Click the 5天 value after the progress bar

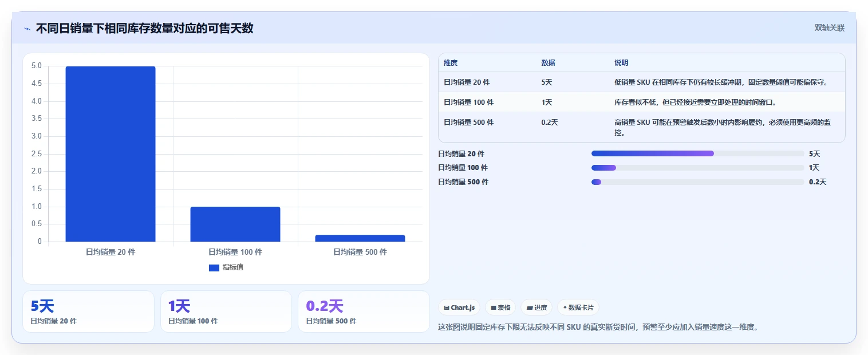point(815,154)
